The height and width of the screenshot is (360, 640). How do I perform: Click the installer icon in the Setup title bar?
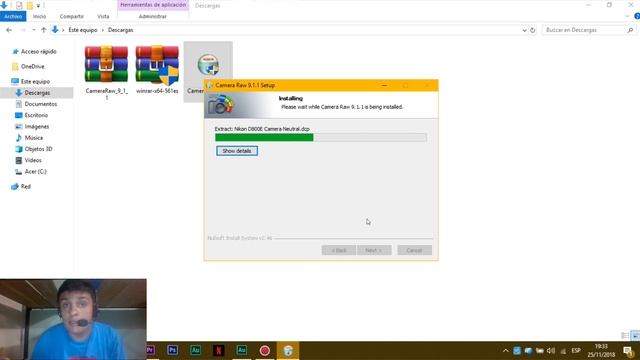210,85
